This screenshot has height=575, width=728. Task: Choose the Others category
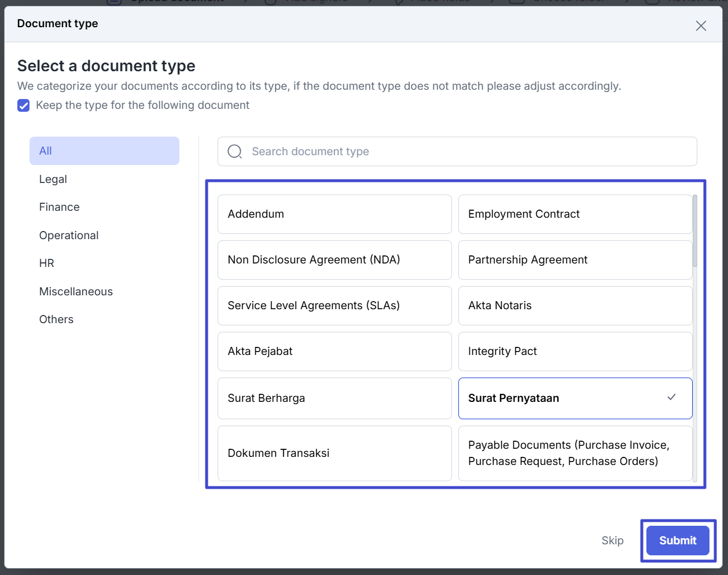(56, 320)
